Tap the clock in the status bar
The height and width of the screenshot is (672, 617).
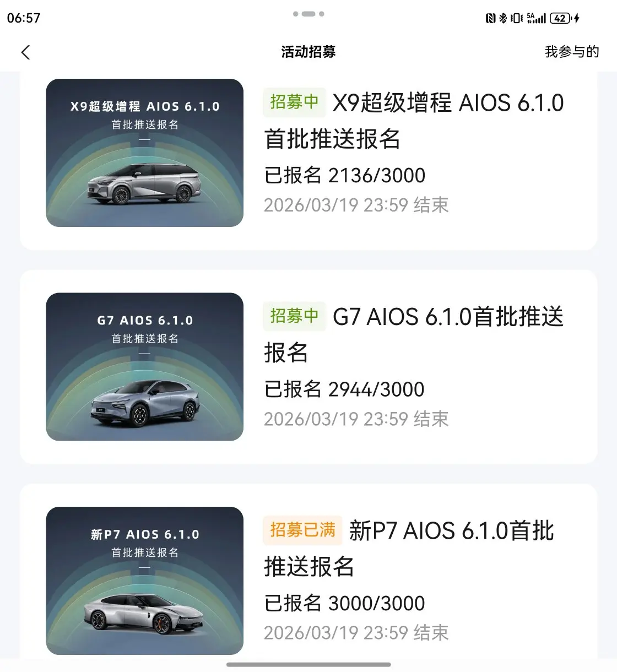coord(24,18)
